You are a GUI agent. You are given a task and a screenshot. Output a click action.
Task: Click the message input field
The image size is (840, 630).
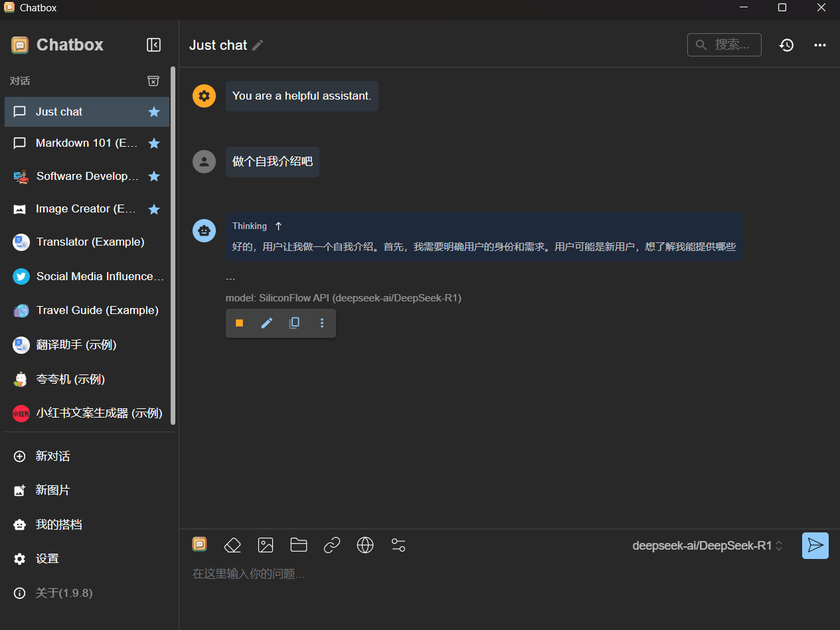tap(491, 574)
